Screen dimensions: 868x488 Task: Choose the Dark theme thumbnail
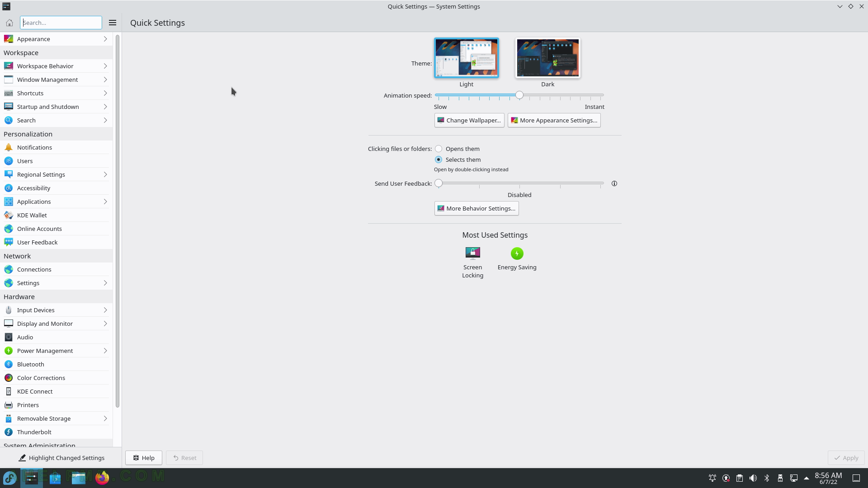(547, 58)
